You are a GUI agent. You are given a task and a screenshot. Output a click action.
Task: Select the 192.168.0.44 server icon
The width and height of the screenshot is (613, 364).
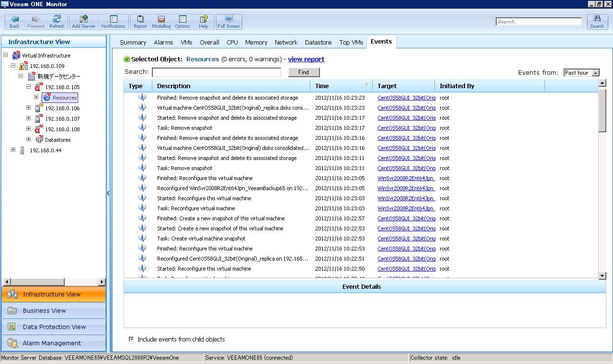click(x=23, y=150)
